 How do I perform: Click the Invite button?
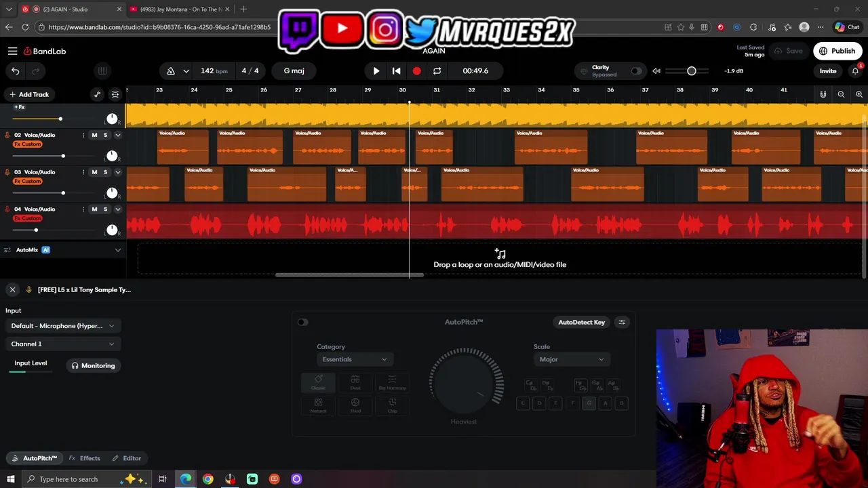828,70
